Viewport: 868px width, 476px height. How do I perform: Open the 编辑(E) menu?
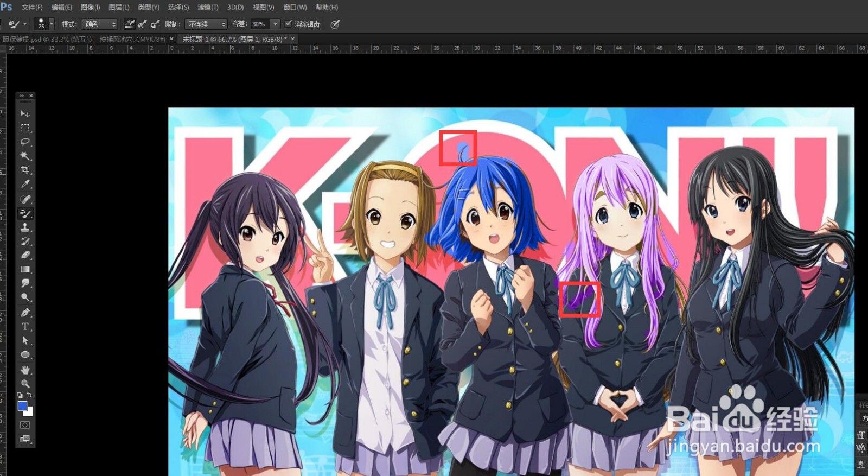(x=61, y=7)
